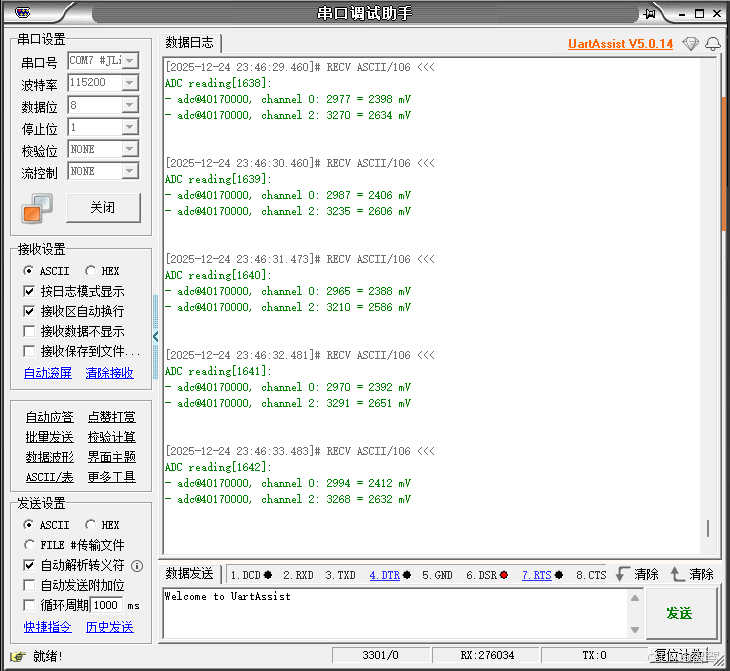Open the 快捷指令 link

pos(47,627)
